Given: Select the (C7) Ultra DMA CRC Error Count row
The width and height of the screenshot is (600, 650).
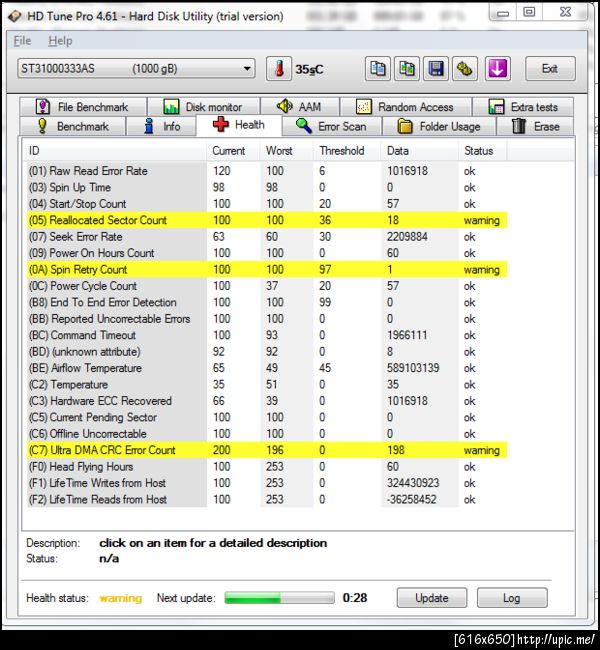Looking at the screenshot, I should (267, 450).
